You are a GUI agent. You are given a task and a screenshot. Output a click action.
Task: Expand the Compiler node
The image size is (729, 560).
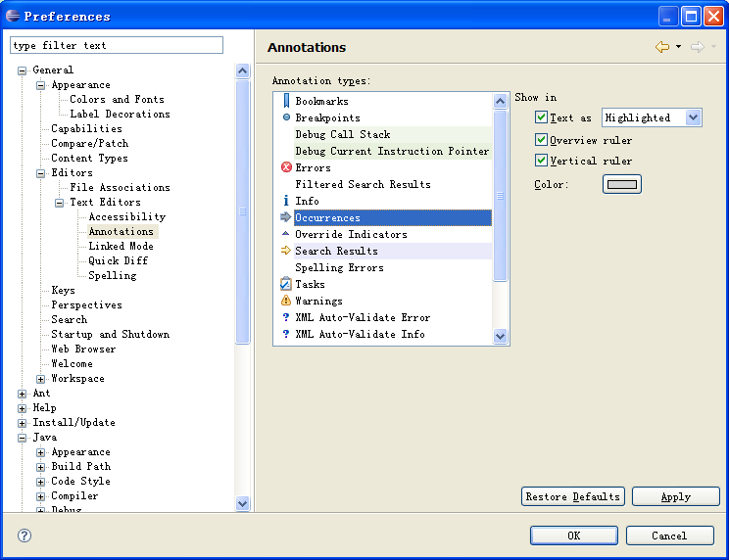(40, 496)
